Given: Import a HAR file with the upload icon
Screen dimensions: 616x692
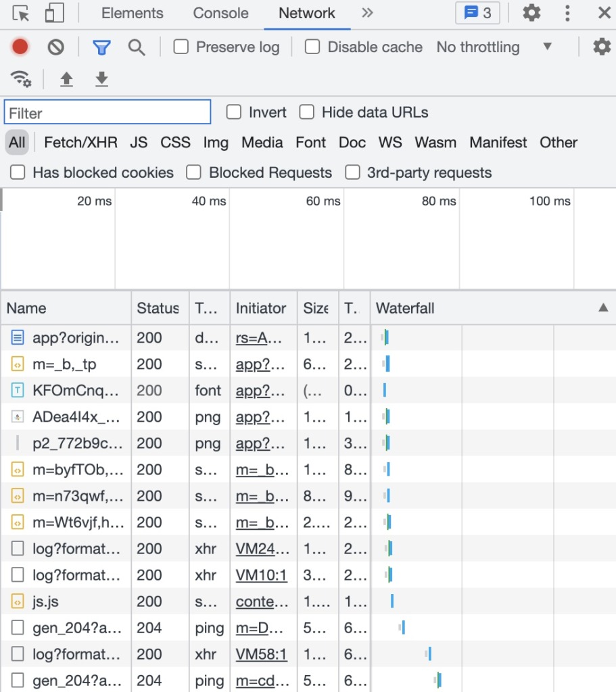Looking at the screenshot, I should (66, 79).
